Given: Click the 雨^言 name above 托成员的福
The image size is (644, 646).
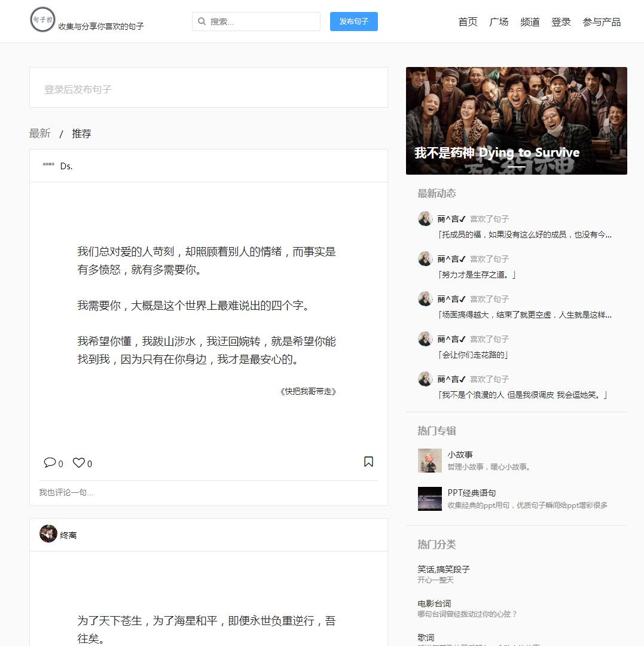Looking at the screenshot, I should [451, 219].
